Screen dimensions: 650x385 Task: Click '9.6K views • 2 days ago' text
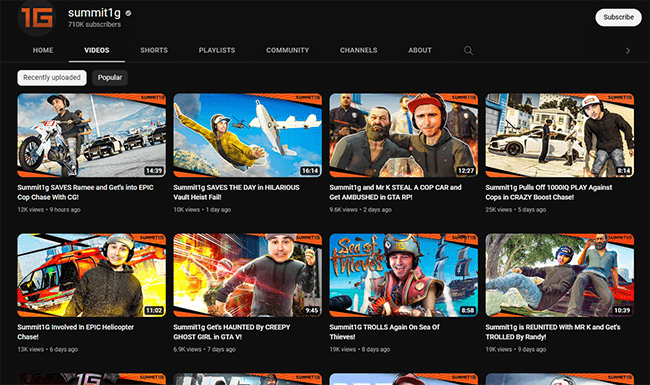pyautogui.click(x=361, y=210)
